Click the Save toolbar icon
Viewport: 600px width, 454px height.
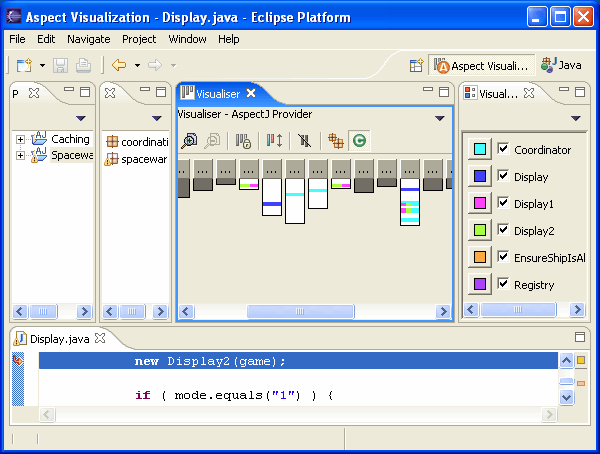(60, 65)
